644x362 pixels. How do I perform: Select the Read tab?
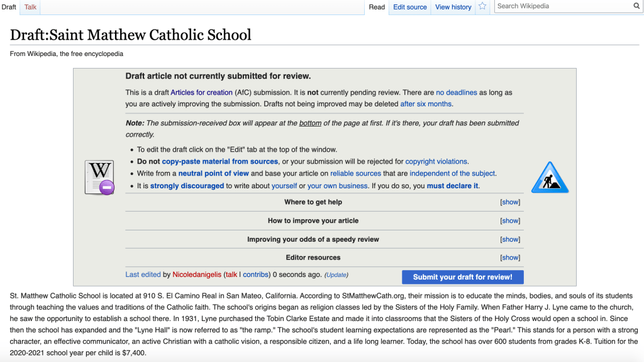pyautogui.click(x=377, y=7)
